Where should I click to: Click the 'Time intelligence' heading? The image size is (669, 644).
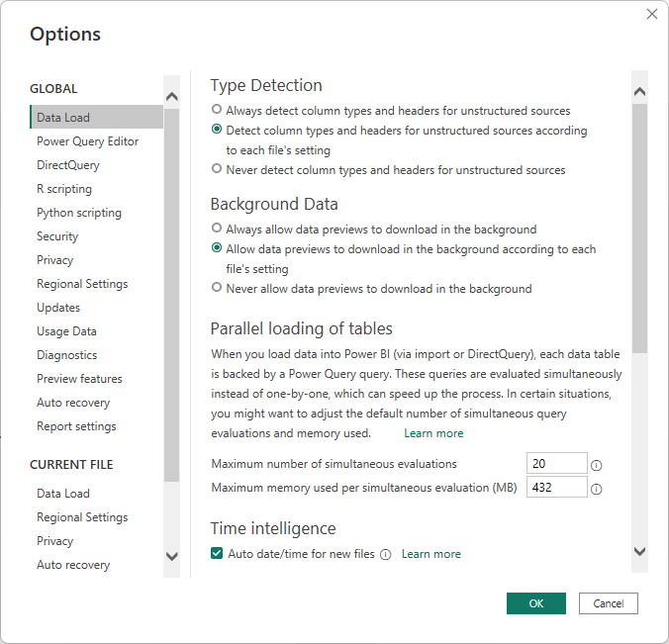coord(273,529)
